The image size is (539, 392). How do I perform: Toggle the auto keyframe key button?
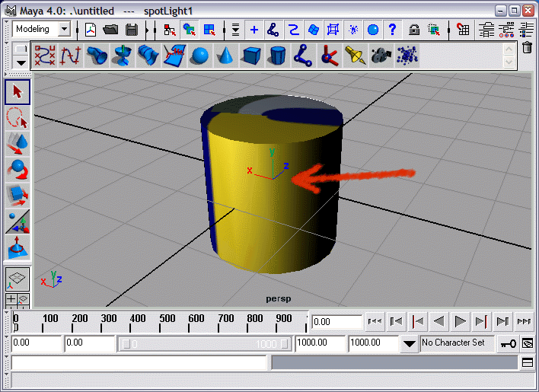click(x=508, y=343)
